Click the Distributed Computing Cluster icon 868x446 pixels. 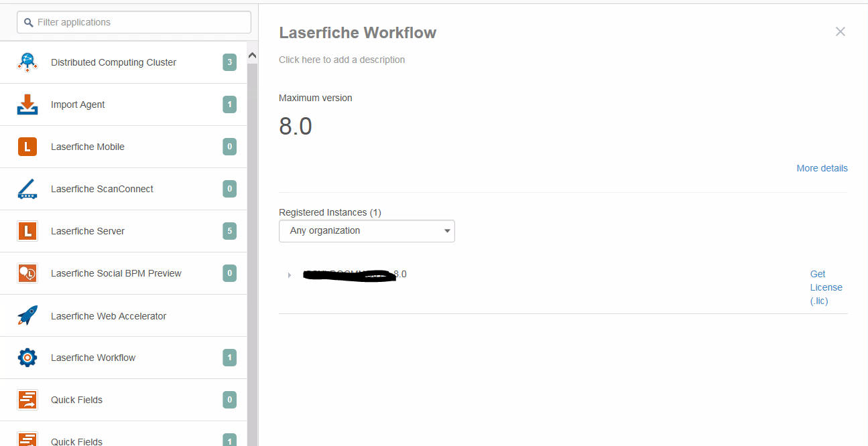27,62
